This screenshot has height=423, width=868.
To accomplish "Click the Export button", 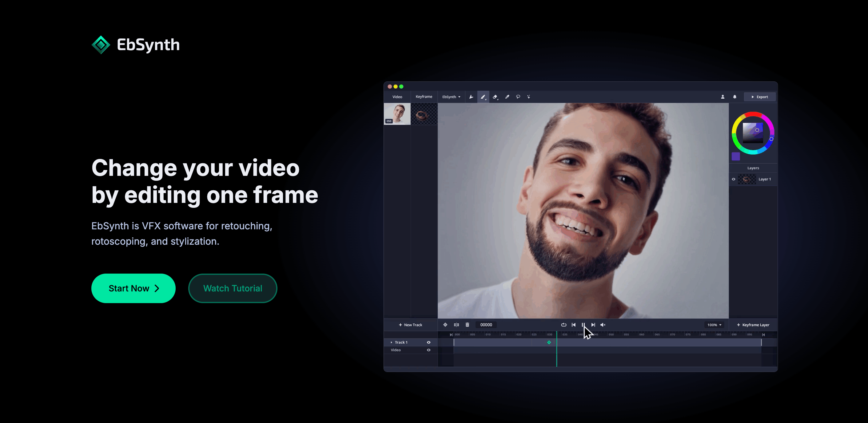I will click(759, 97).
